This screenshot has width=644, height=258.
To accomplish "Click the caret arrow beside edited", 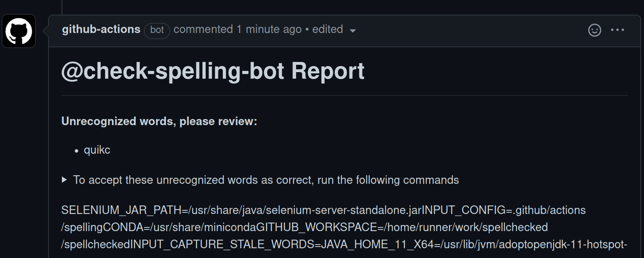I will [353, 31].
